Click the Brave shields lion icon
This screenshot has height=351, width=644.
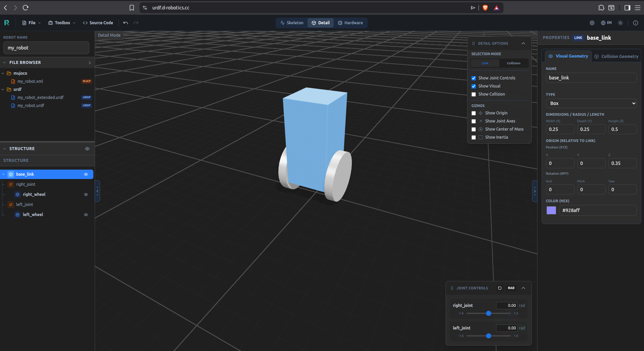coord(485,8)
